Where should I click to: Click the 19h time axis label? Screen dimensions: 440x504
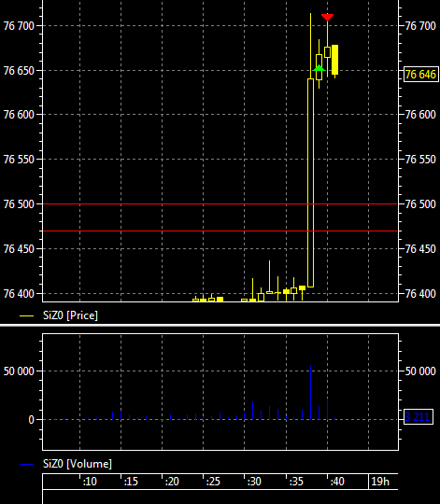380,482
